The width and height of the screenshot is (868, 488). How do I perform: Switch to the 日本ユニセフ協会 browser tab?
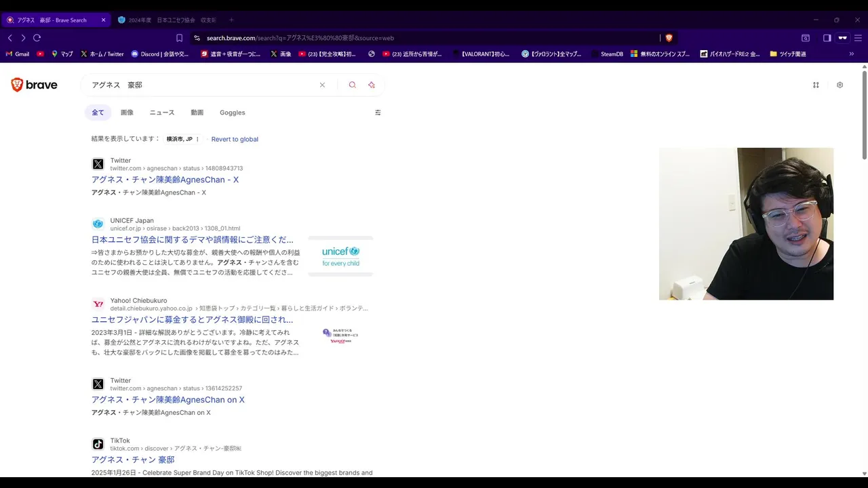[x=167, y=20]
